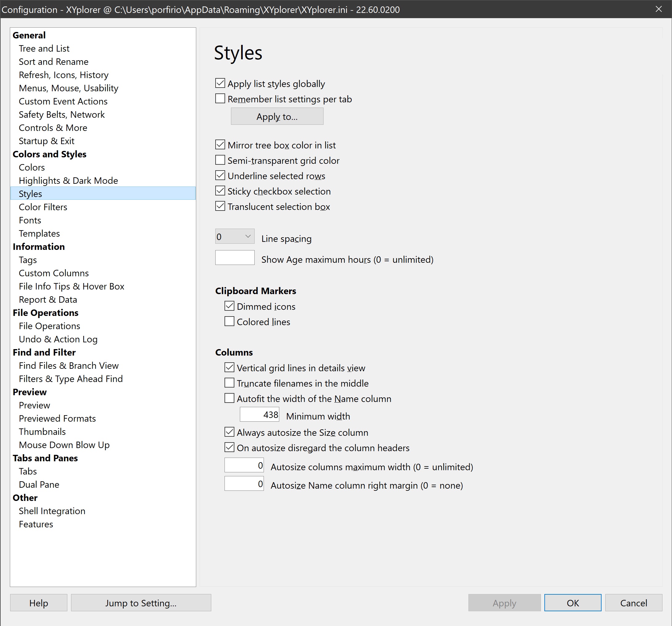Disable Autofit the width of the Name column

[230, 398]
